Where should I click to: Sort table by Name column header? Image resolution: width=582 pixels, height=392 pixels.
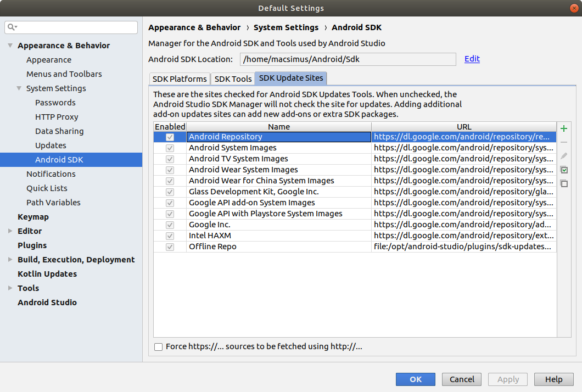click(x=279, y=127)
